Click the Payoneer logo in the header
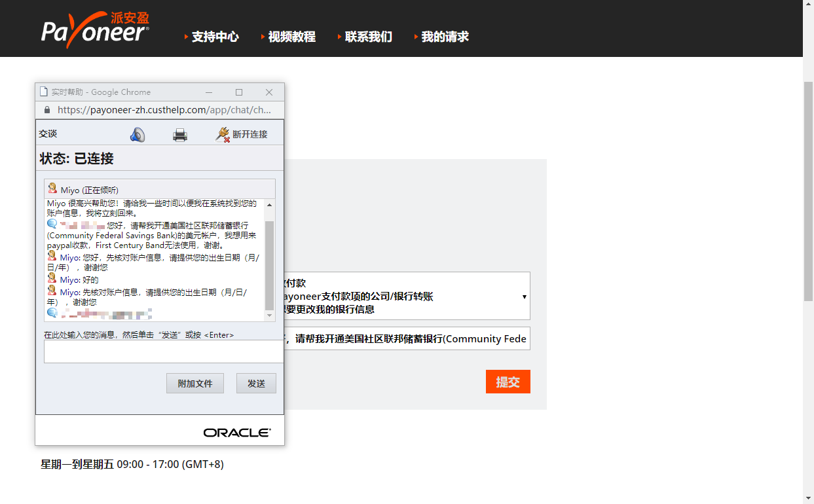Image resolution: width=814 pixels, height=504 pixels. [96, 29]
